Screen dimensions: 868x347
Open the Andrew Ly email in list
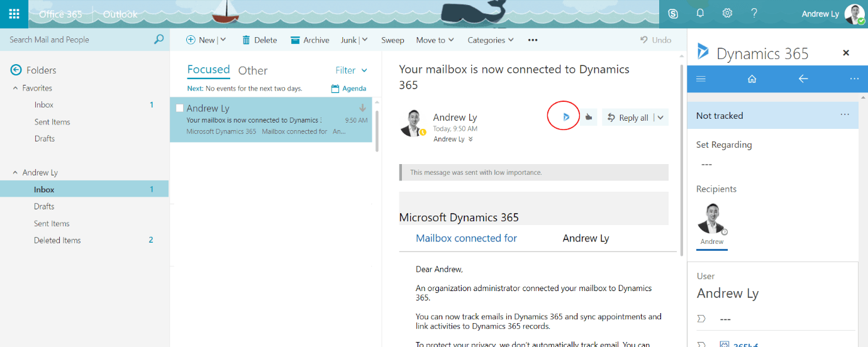pos(271,119)
